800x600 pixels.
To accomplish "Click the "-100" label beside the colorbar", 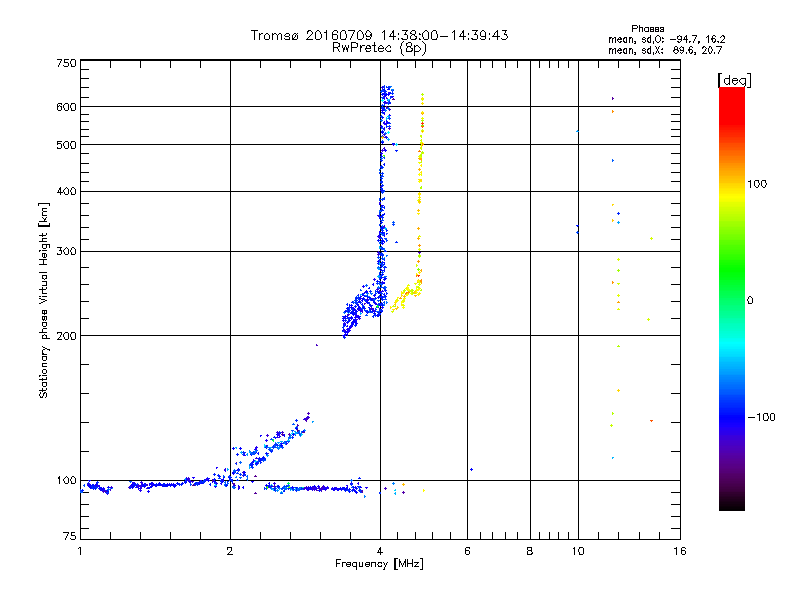I will tap(761, 417).
